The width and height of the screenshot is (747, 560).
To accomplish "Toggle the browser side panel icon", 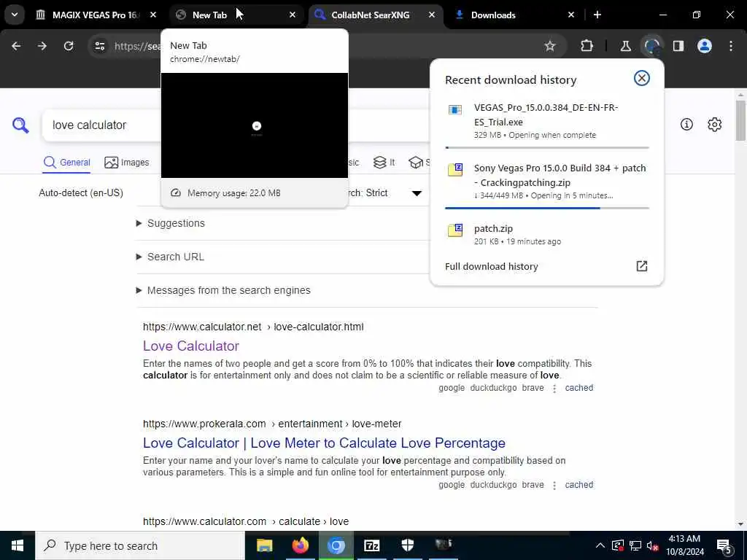I will [678, 46].
